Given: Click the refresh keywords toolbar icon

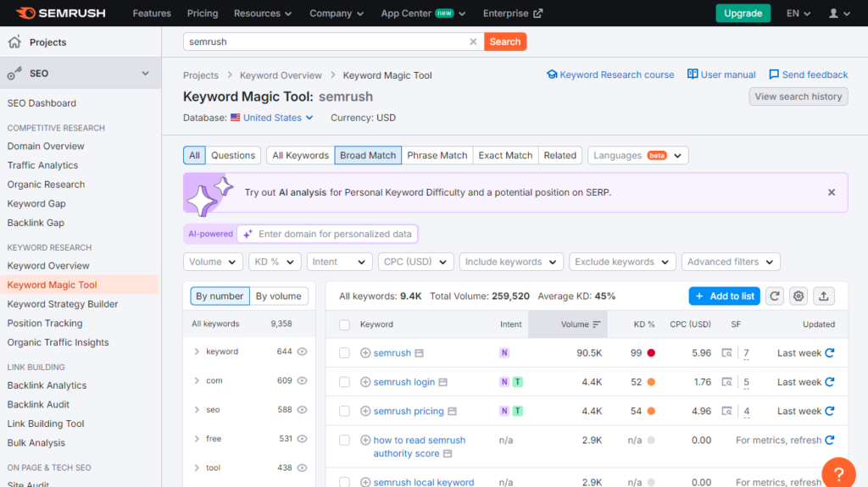Looking at the screenshot, I should tap(775, 296).
